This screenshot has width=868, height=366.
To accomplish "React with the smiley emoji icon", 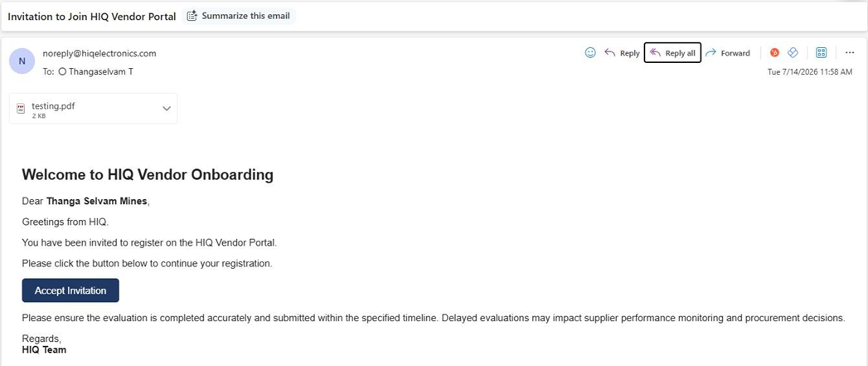I will coord(590,52).
